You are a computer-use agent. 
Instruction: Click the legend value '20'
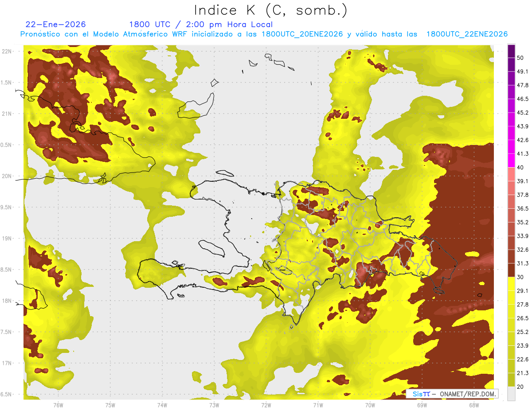point(521,387)
